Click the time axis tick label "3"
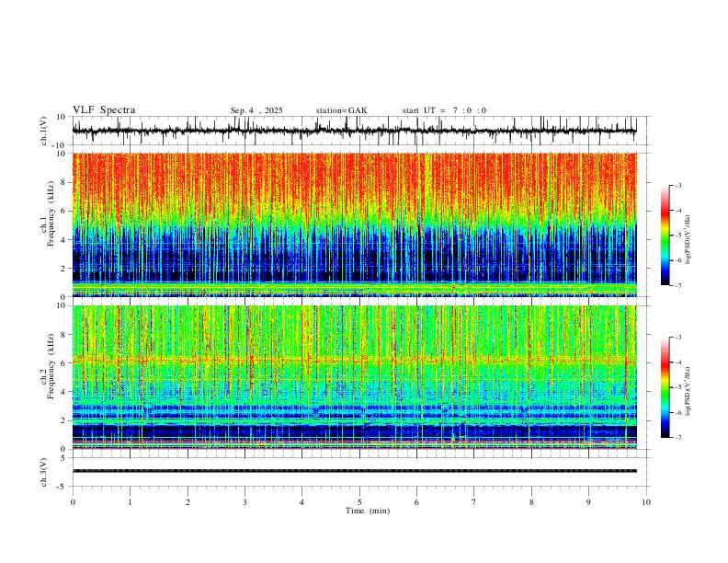Image resolution: width=728 pixels, height=563 pixels. [x=245, y=502]
